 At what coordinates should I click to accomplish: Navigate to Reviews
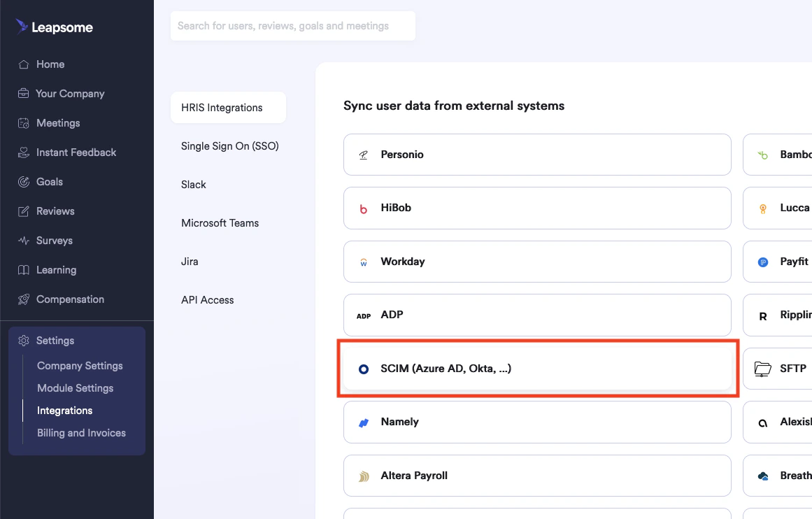[55, 211]
